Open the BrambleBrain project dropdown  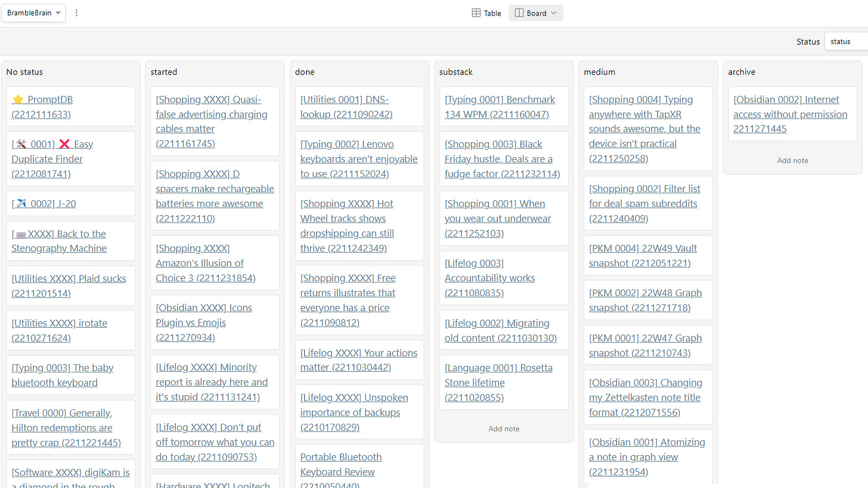pos(34,13)
